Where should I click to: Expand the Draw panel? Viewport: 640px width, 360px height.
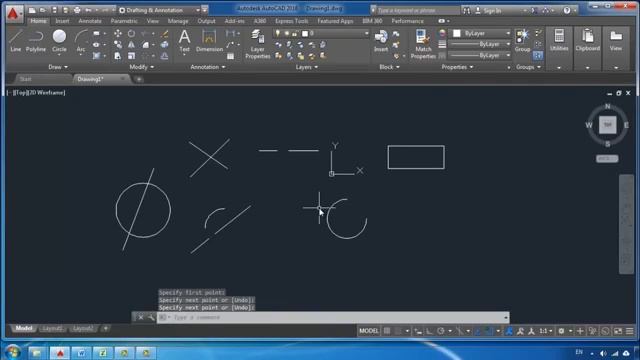58,67
